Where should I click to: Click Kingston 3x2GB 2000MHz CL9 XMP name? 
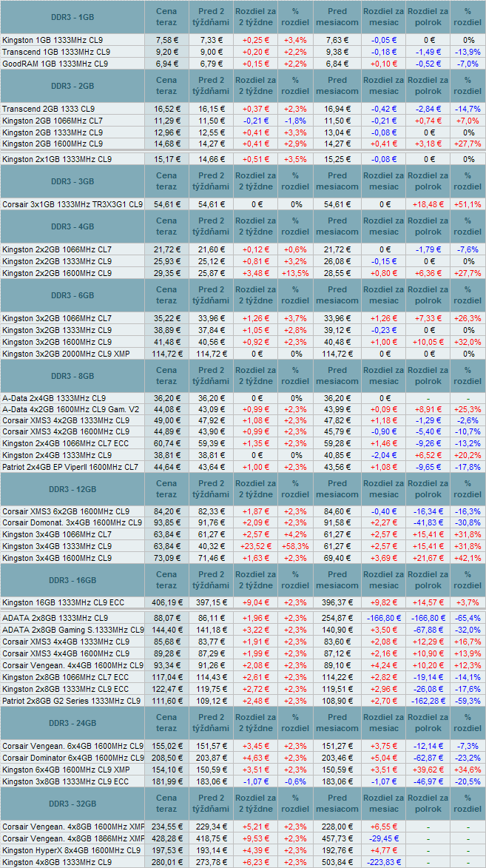(66, 353)
